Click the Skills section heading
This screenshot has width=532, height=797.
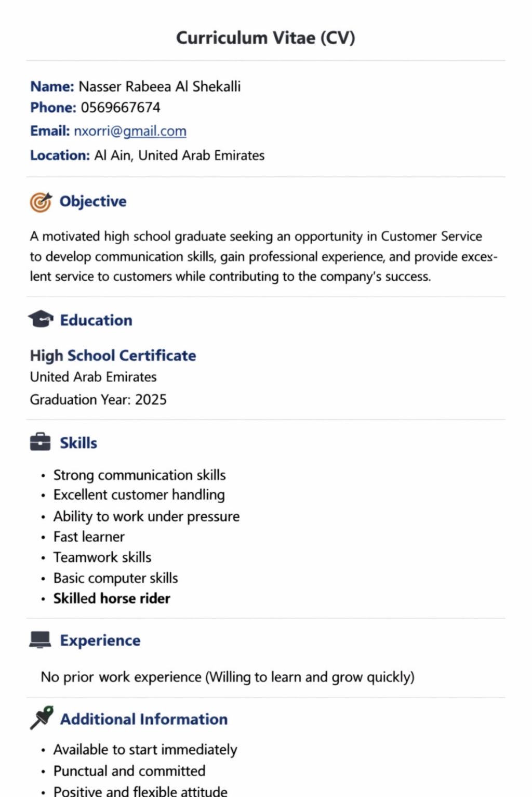[x=78, y=443]
